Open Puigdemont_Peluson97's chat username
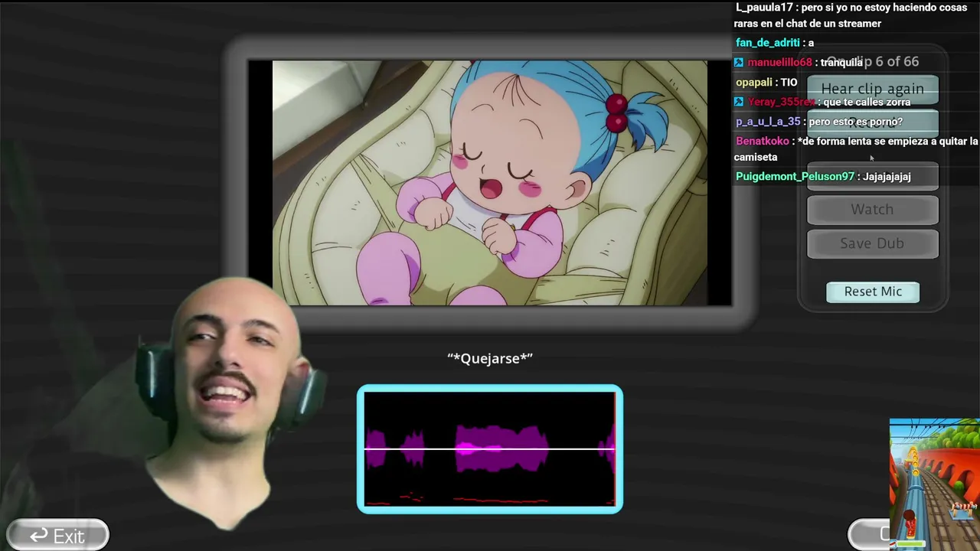 click(x=795, y=177)
